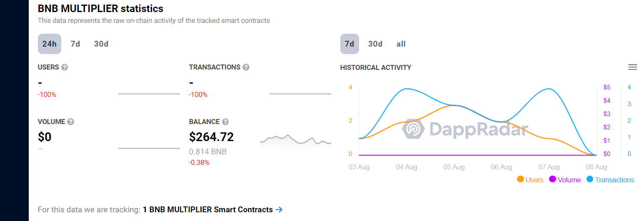The image size is (644, 221).
Task: Click the help icon next to USERS
Action: 65,67
